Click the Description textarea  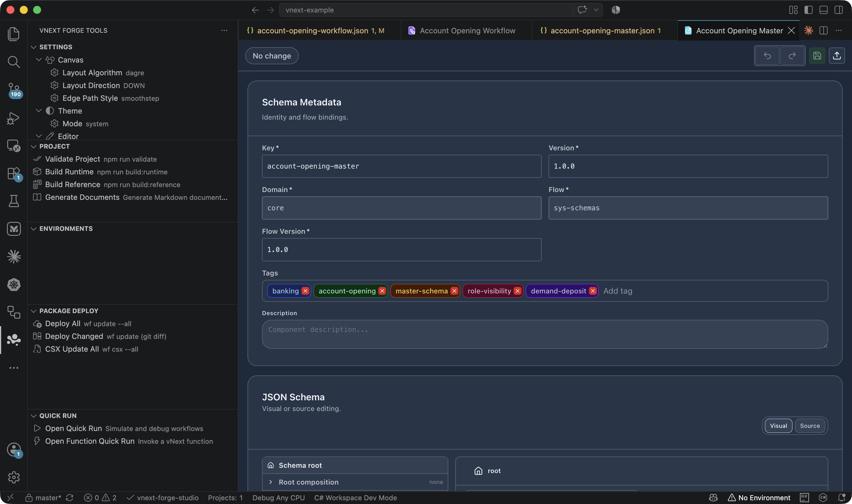point(545,334)
